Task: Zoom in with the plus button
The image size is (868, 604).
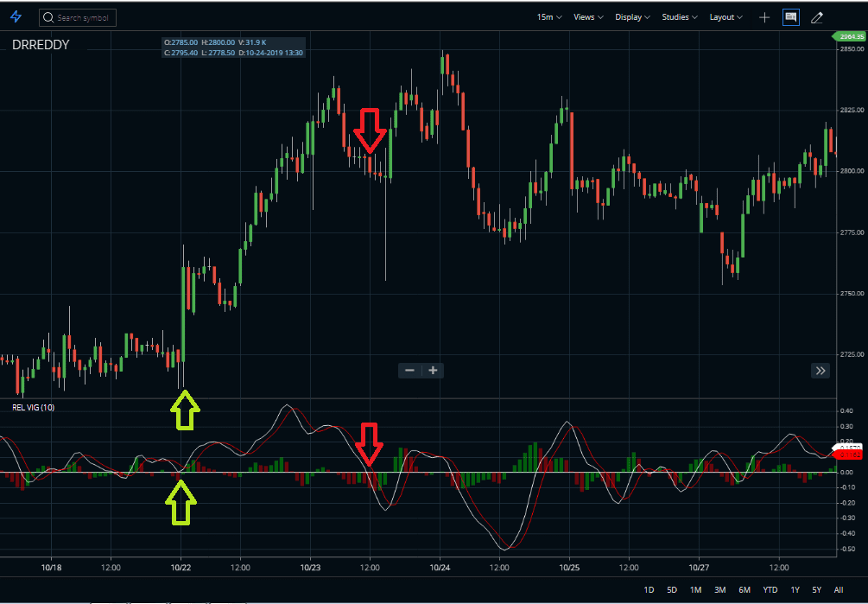Action: [433, 371]
